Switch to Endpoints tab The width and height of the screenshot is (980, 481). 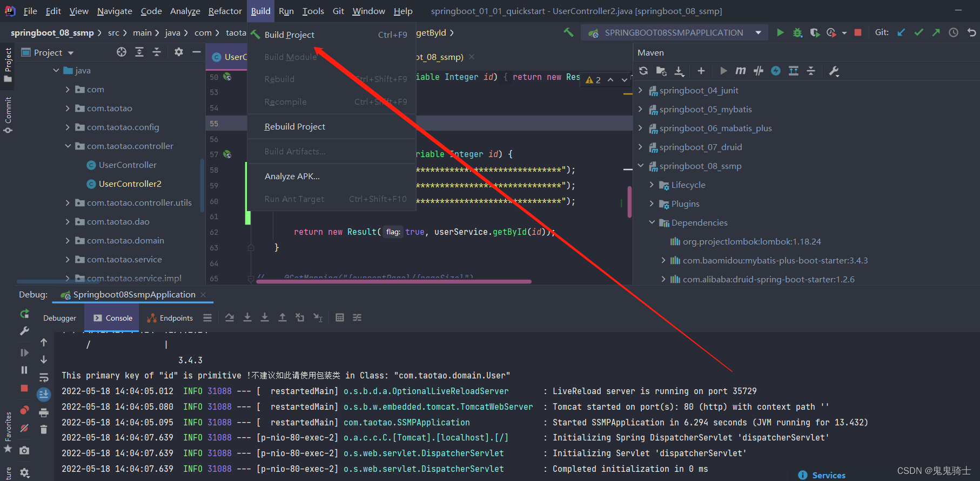click(170, 318)
